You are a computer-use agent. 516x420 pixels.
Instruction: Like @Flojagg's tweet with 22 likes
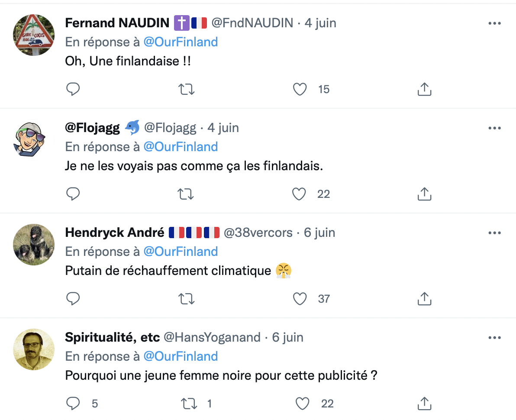299,194
